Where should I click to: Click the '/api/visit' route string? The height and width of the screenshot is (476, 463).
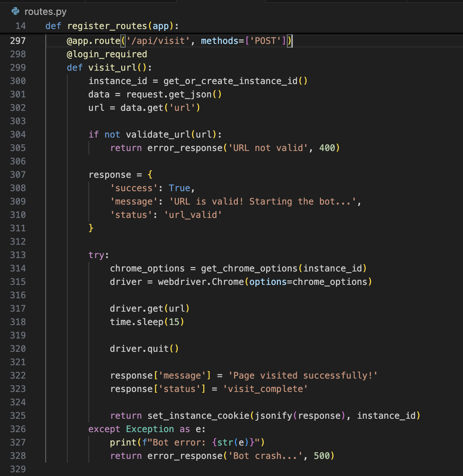(x=158, y=41)
